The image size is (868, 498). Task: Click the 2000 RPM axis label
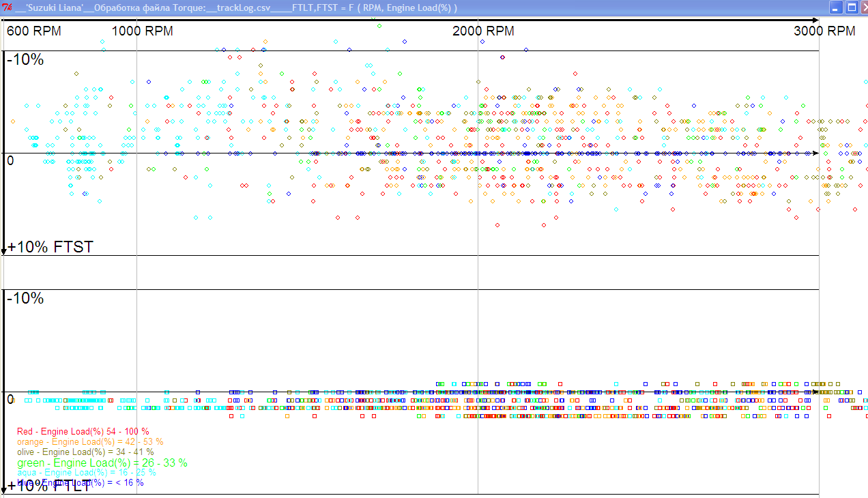483,31
